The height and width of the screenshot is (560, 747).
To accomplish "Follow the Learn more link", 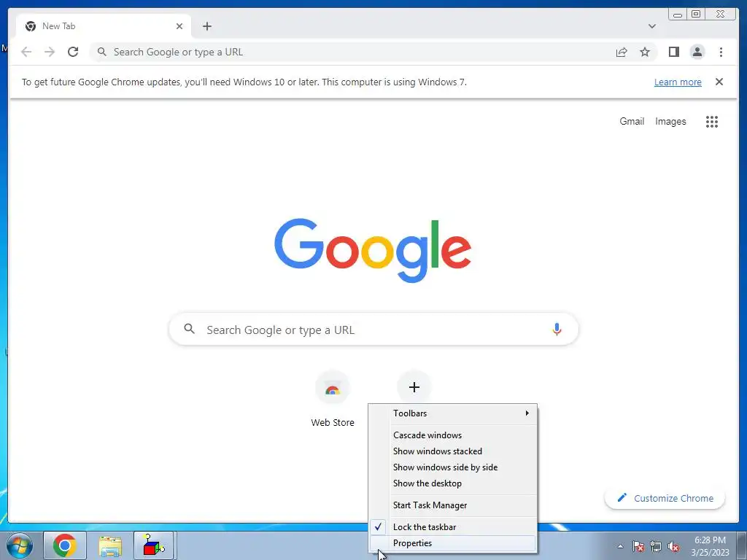I will [678, 82].
